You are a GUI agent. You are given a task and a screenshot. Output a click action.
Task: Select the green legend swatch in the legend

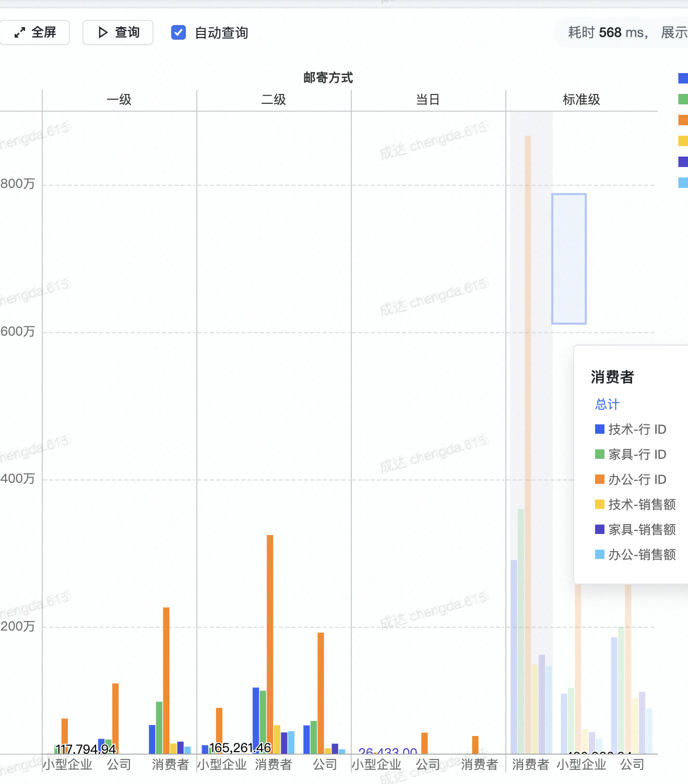tap(682, 99)
